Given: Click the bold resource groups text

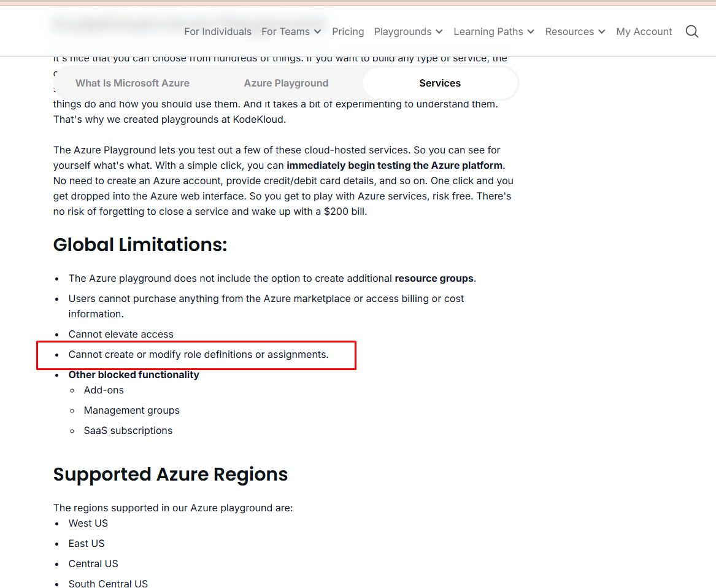Looking at the screenshot, I should click(x=434, y=278).
